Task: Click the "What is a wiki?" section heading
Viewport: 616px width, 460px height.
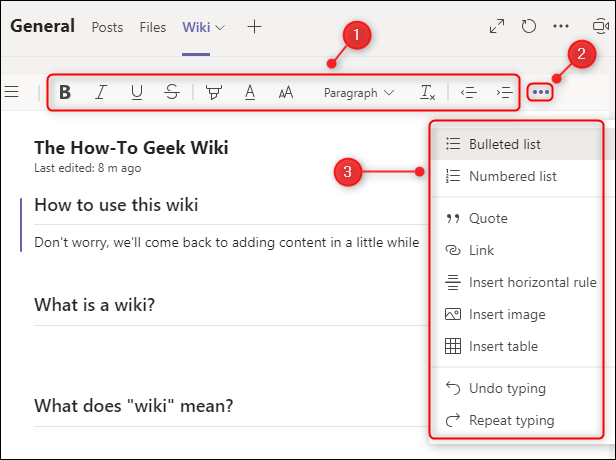Action: pos(94,304)
